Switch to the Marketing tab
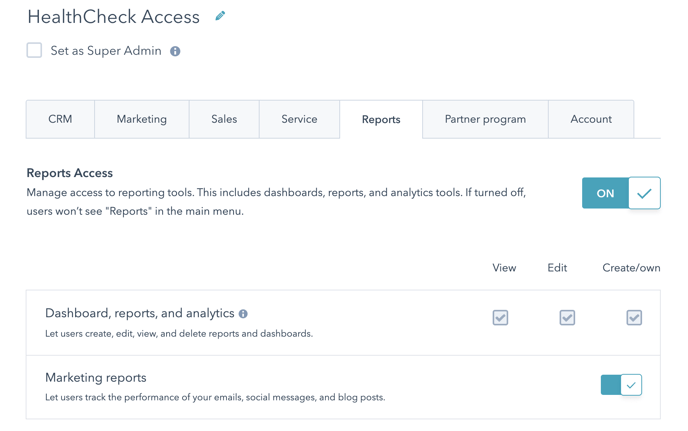 pos(142,119)
